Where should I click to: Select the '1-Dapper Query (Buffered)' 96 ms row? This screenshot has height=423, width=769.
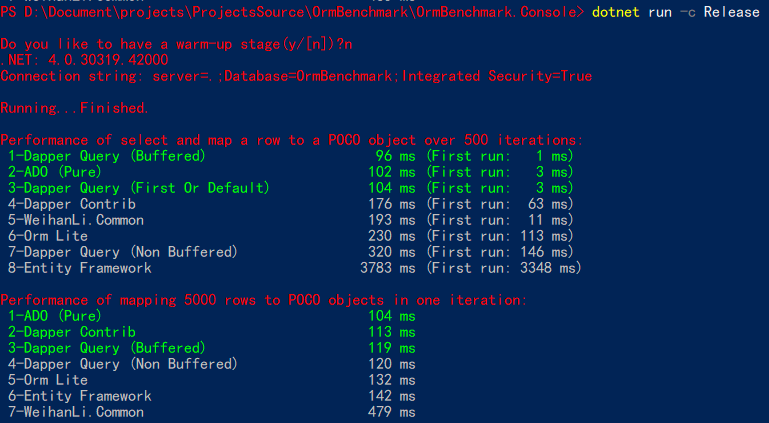coord(290,156)
